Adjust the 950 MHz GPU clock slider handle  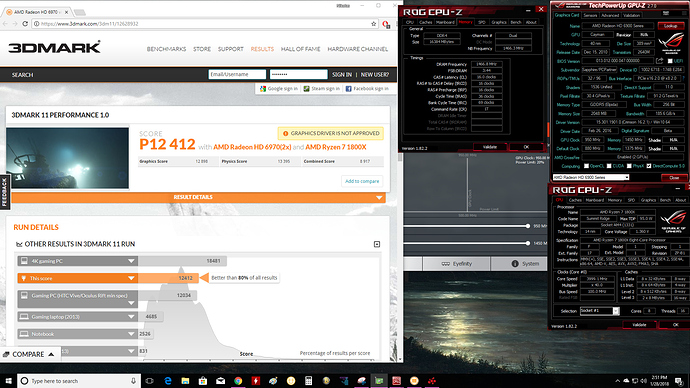[x=528, y=226]
